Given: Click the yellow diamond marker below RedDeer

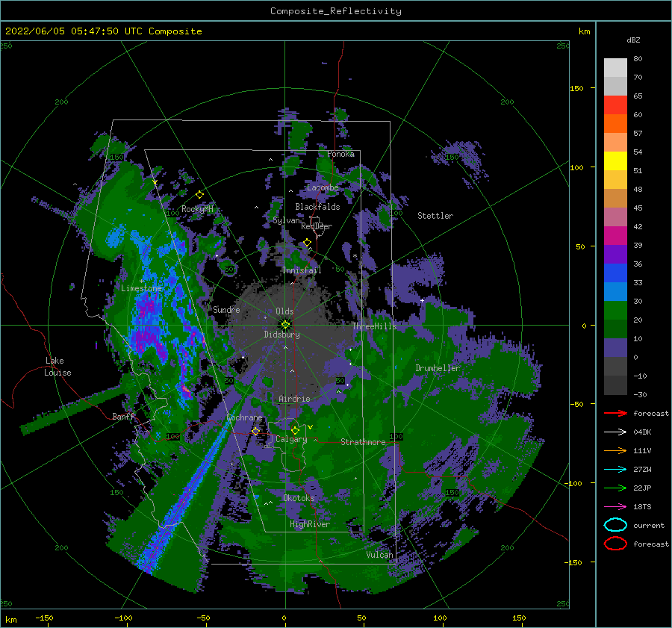Looking at the screenshot, I should pyautogui.click(x=308, y=243).
